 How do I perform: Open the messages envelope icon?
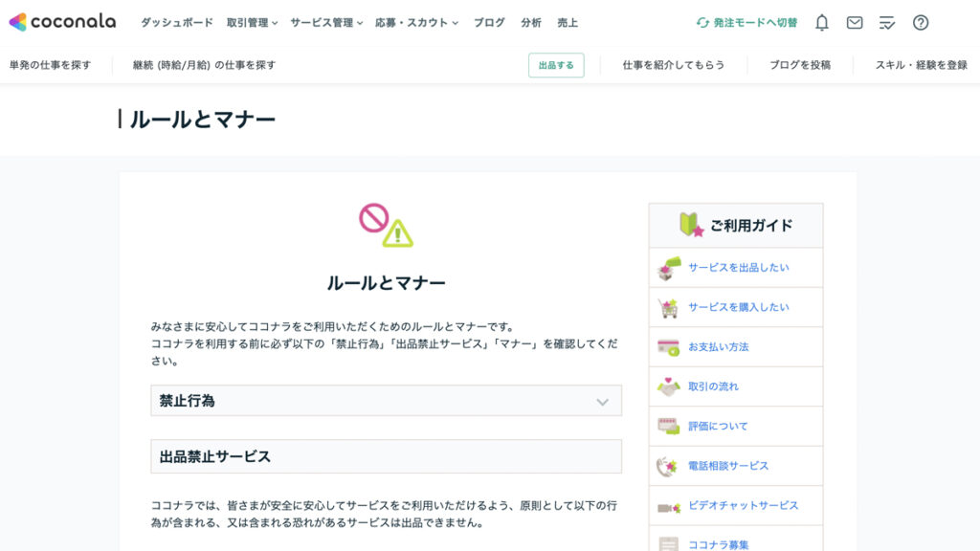(855, 23)
